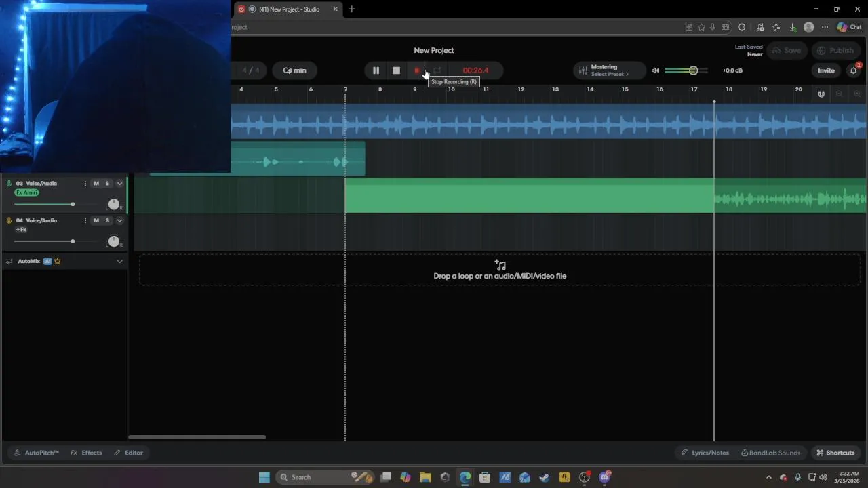Click the pan knob on track 03

[113, 204]
